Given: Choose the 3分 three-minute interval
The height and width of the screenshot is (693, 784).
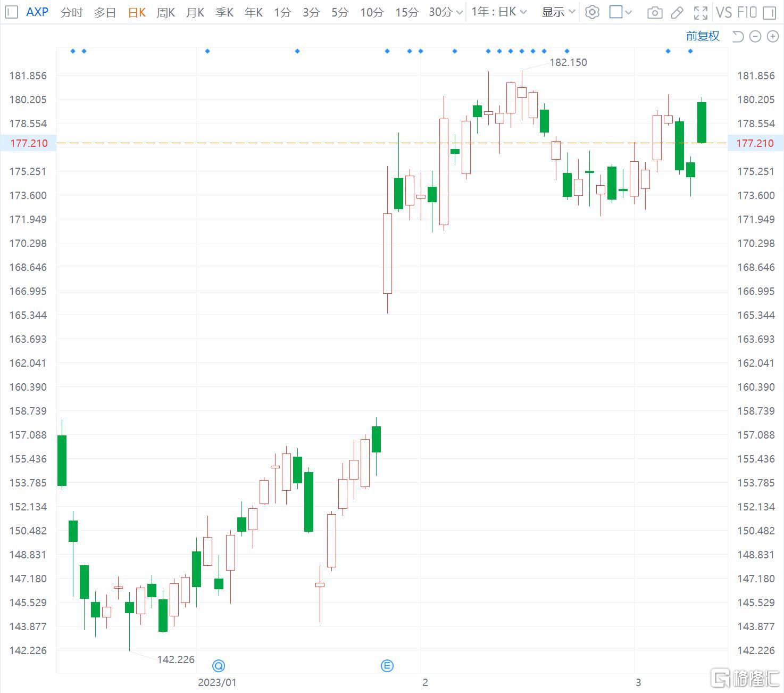Looking at the screenshot, I should pos(311,12).
